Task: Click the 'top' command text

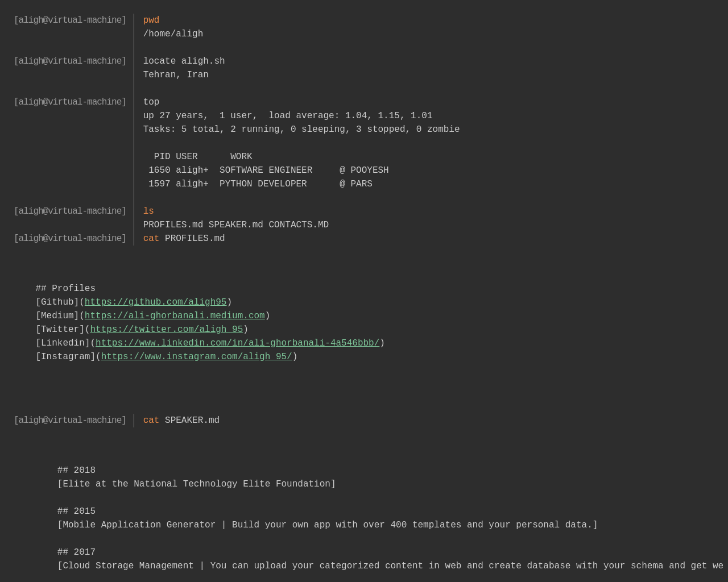Action: 151,102
